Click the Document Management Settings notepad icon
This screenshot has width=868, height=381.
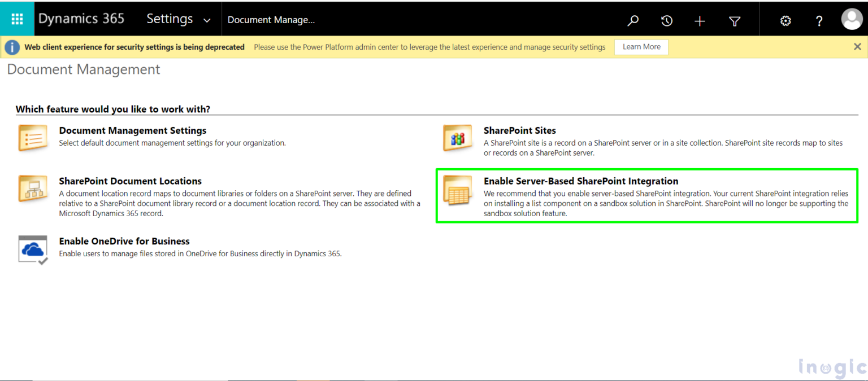33,138
